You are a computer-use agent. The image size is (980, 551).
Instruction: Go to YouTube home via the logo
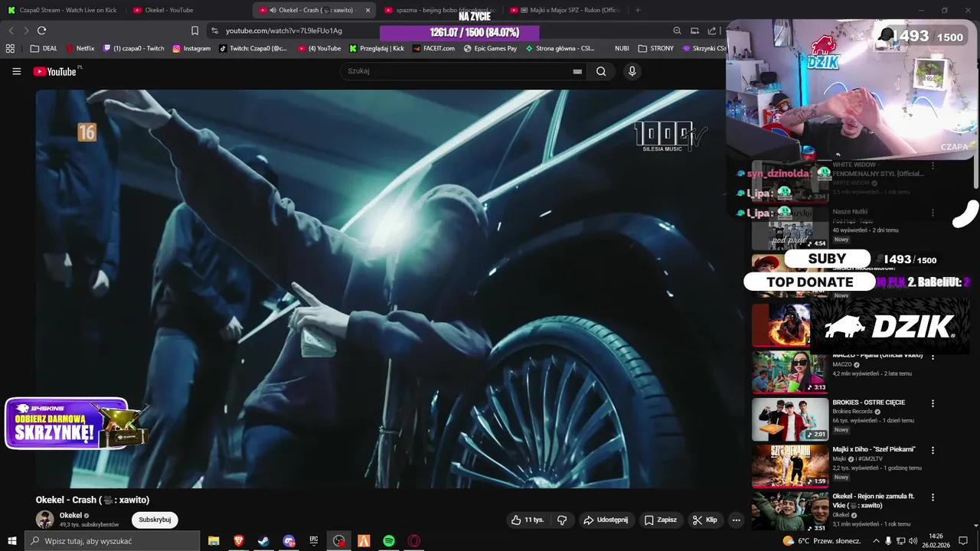[x=54, y=71]
